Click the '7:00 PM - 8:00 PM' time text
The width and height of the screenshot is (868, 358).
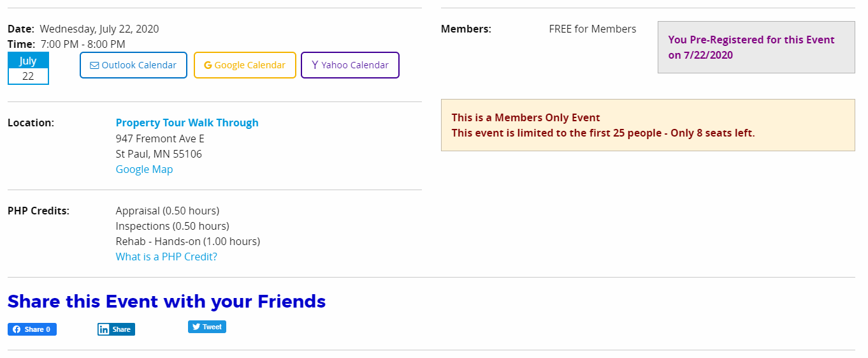(83, 44)
